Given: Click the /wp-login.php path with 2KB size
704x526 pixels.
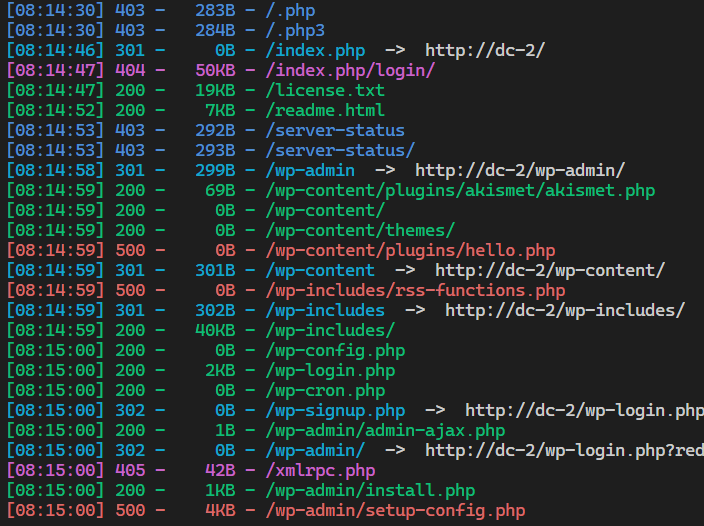Looking at the screenshot, I should pos(330,370).
